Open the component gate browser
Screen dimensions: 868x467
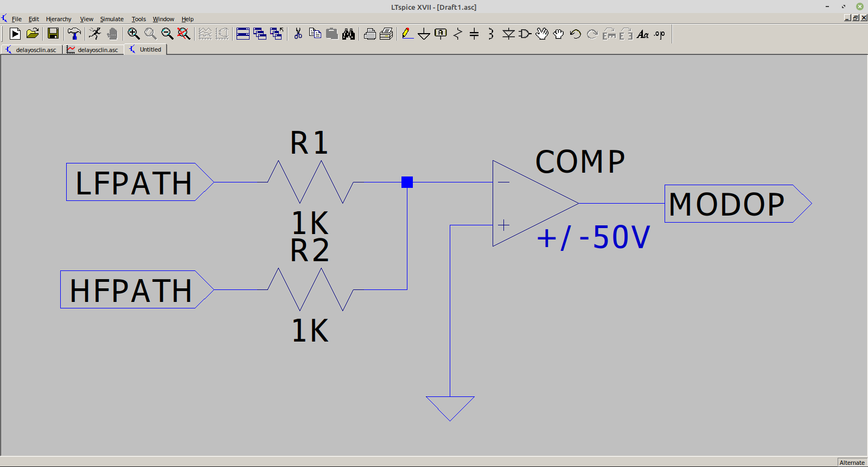525,34
